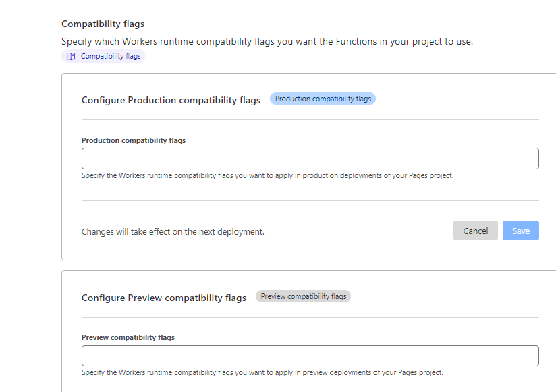Image resolution: width=556 pixels, height=392 pixels.
Task: Select the Preview flags helper description text
Action: [262, 372]
